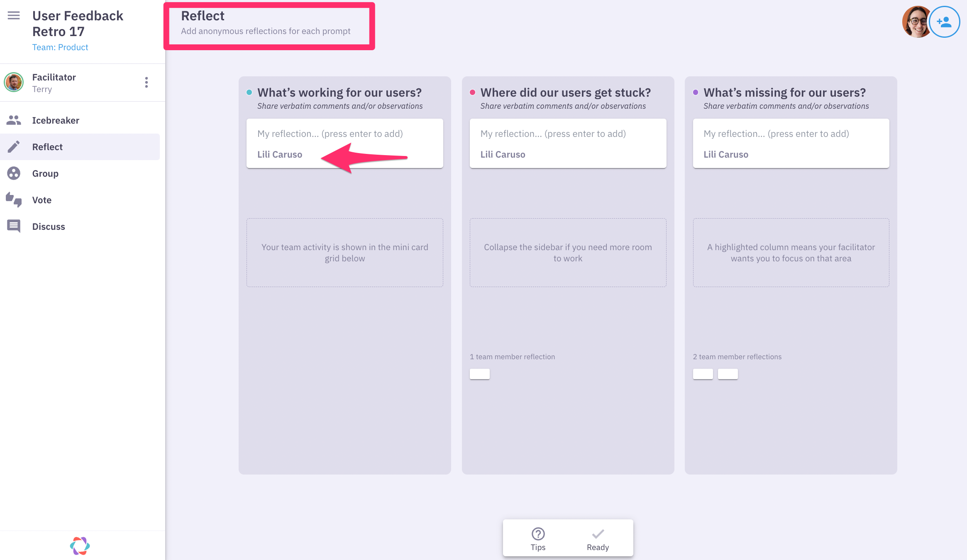Open the Team: Product link

(60, 47)
